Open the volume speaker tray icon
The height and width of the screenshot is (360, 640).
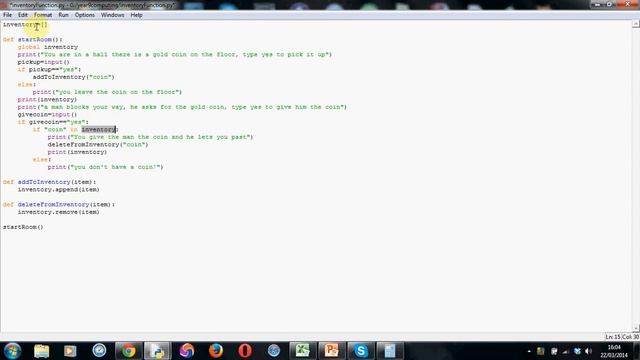coord(589,351)
